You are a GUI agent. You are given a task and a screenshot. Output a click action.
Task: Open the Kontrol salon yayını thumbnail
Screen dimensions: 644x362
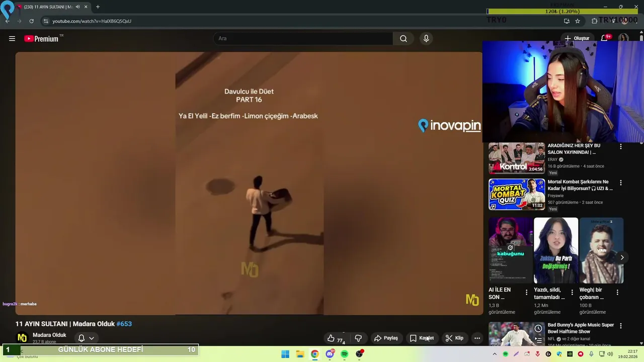click(516, 158)
